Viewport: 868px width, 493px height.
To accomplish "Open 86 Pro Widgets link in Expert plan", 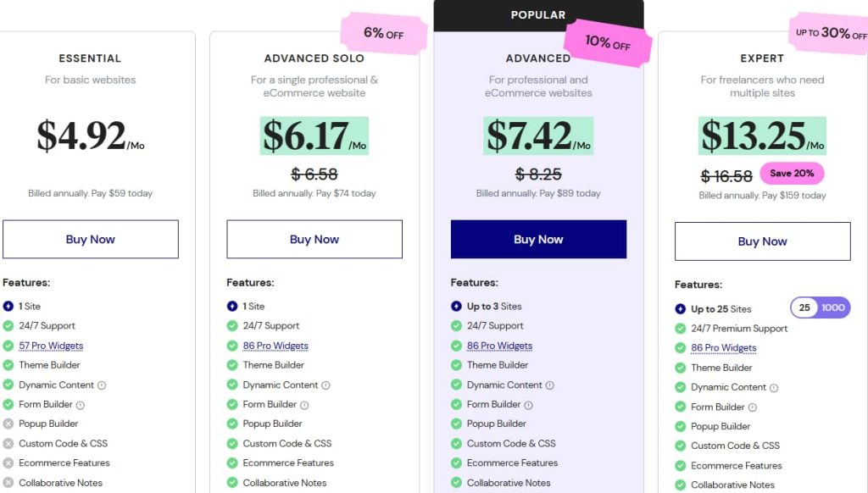I will click(x=723, y=348).
